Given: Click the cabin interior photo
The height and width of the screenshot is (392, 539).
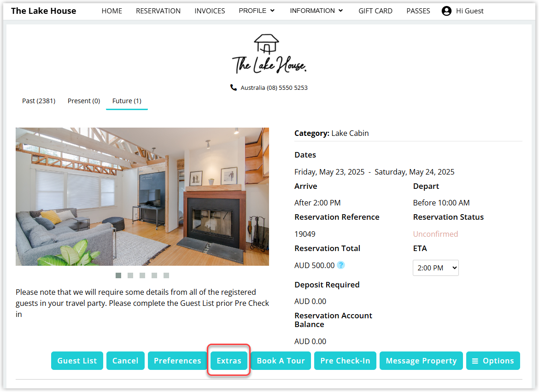Looking at the screenshot, I should click(x=142, y=197).
